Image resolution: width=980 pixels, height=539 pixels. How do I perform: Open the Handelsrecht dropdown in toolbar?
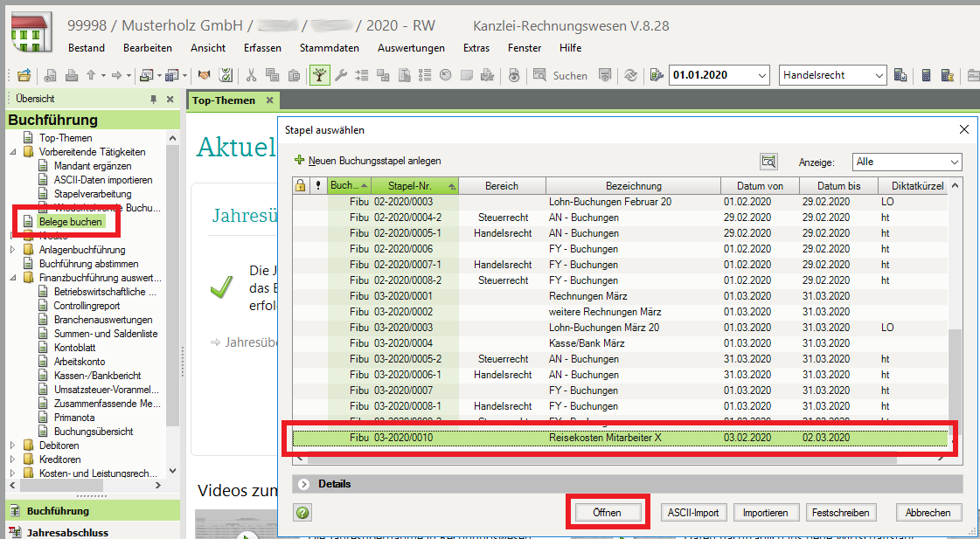coord(833,76)
